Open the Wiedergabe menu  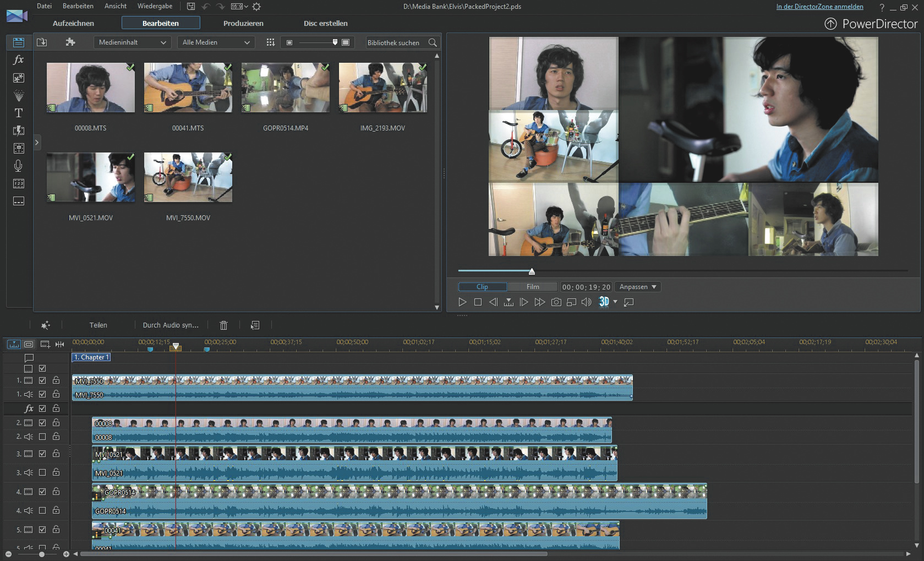155,6
